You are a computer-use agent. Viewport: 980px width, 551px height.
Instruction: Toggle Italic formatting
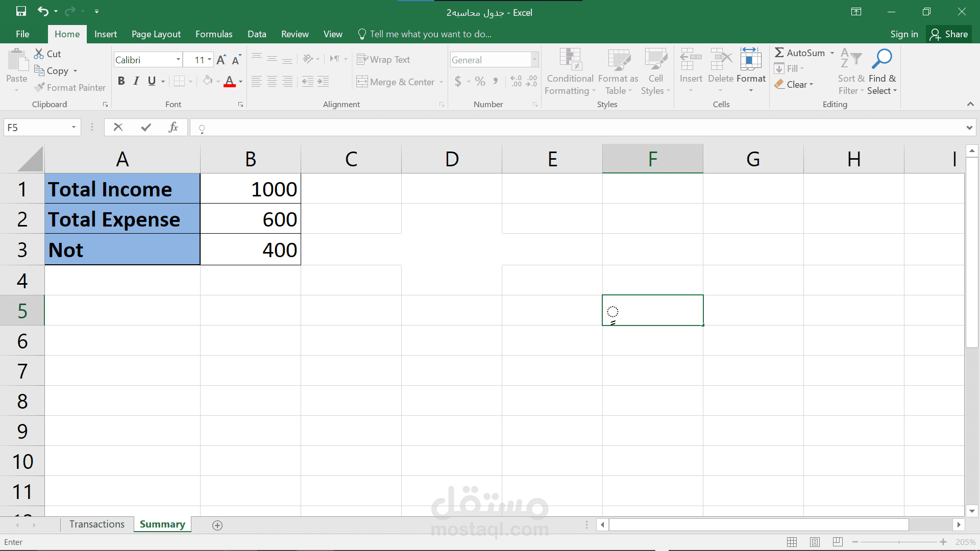coord(136,81)
